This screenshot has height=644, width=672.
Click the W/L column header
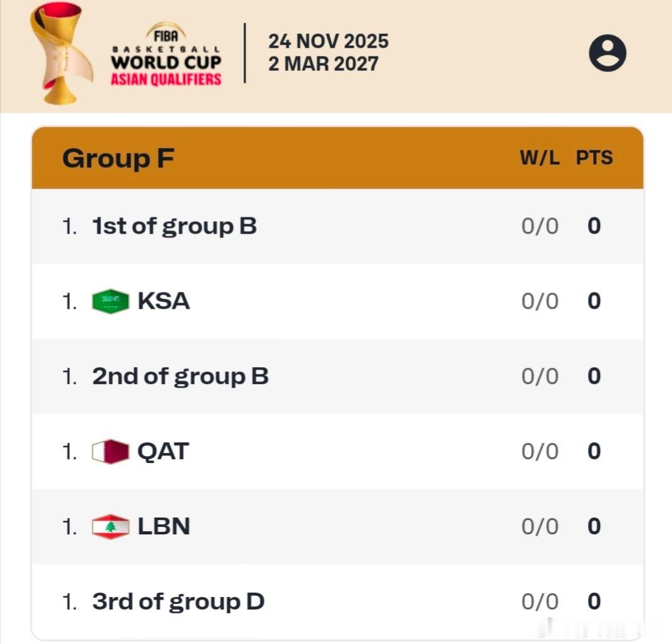(x=540, y=158)
